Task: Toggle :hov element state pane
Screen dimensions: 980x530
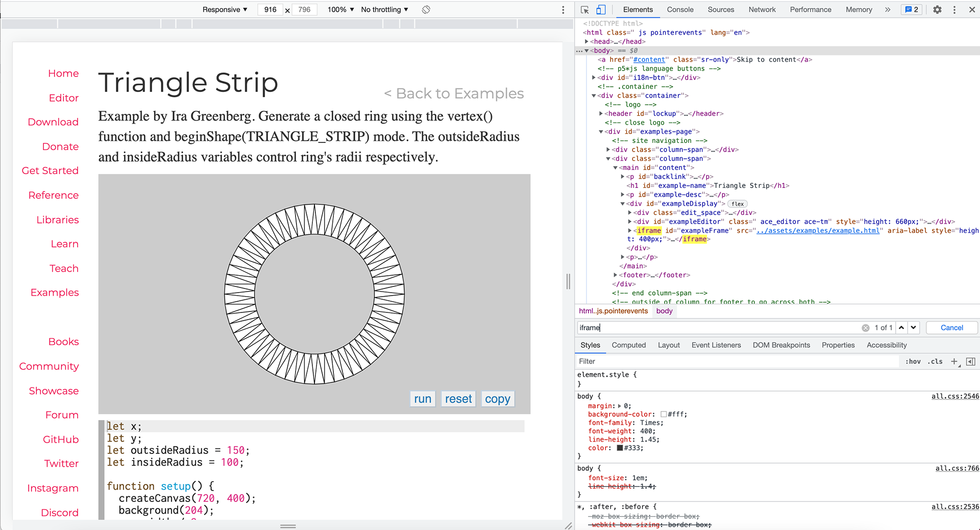Action: pyautogui.click(x=913, y=362)
